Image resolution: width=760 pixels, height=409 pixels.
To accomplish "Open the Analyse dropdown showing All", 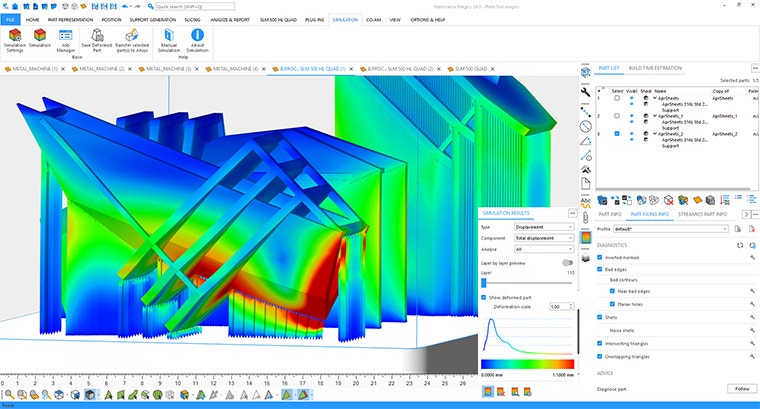I will (544, 249).
